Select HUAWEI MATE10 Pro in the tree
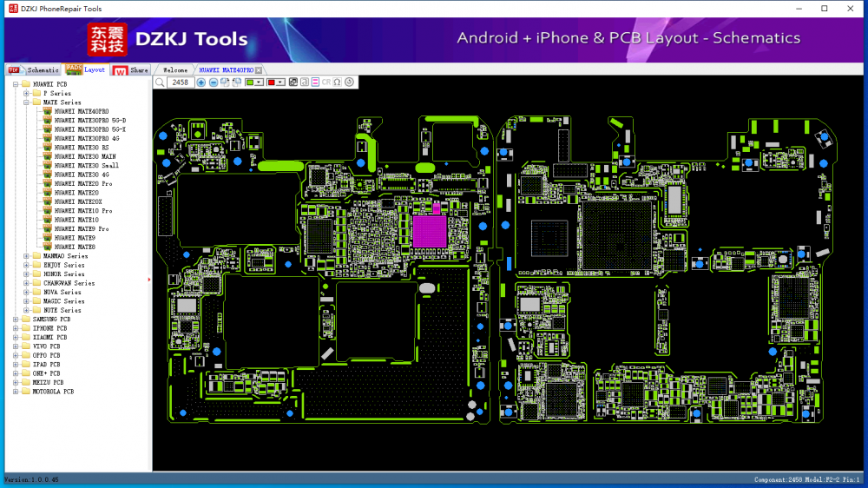 (83, 211)
